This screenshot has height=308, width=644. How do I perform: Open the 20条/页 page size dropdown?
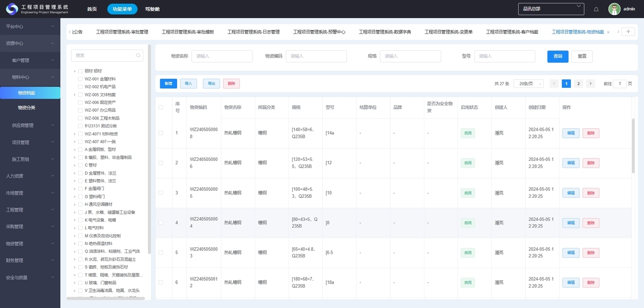tap(528, 84)
